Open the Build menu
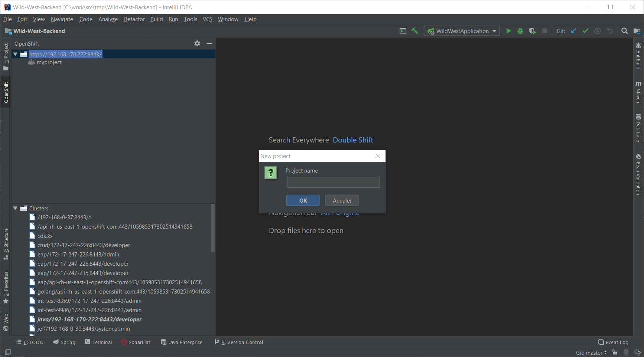This screenshot has width=644, height=357. 156,19
